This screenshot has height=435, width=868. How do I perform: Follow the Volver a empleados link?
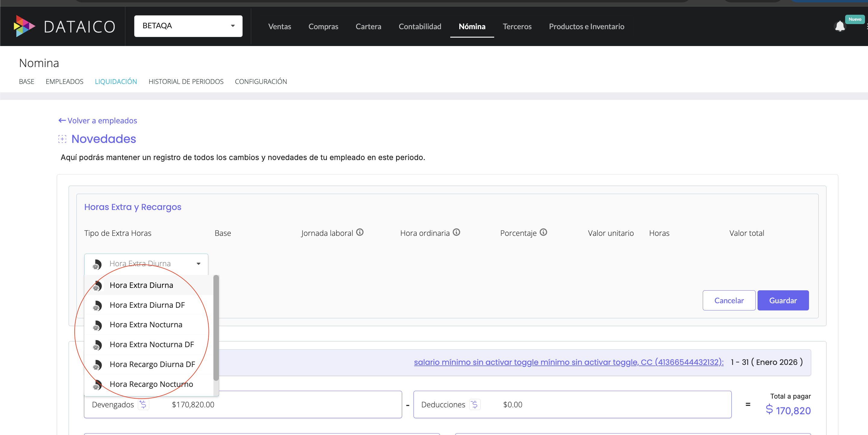pyautogui.click(x=102, y=121)
